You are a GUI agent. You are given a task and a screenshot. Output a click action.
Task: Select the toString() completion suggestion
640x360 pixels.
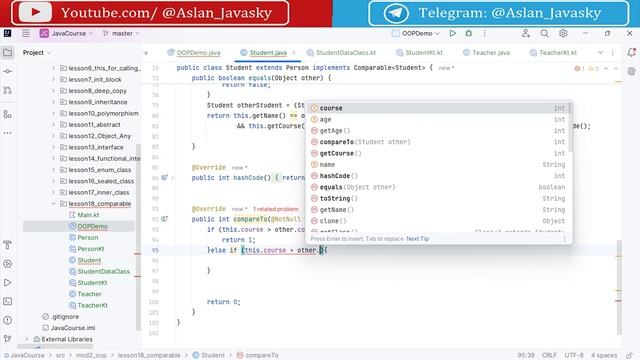pos(438,198)
